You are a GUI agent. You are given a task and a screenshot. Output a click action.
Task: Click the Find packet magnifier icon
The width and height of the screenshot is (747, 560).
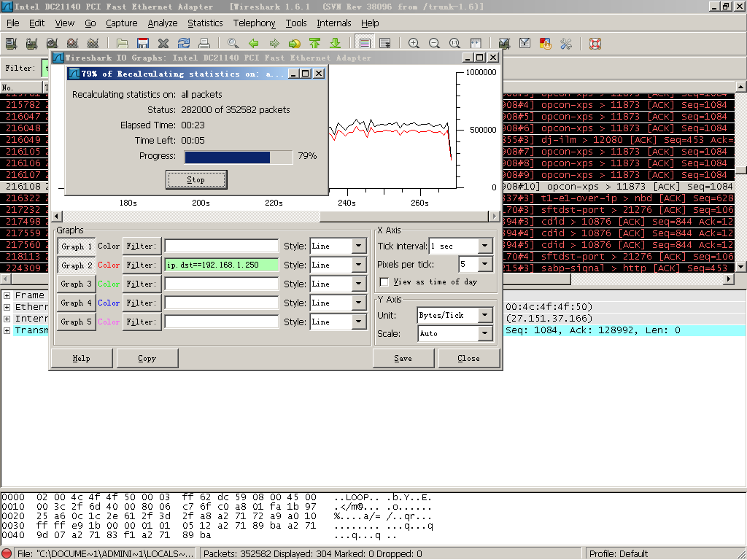233,44
